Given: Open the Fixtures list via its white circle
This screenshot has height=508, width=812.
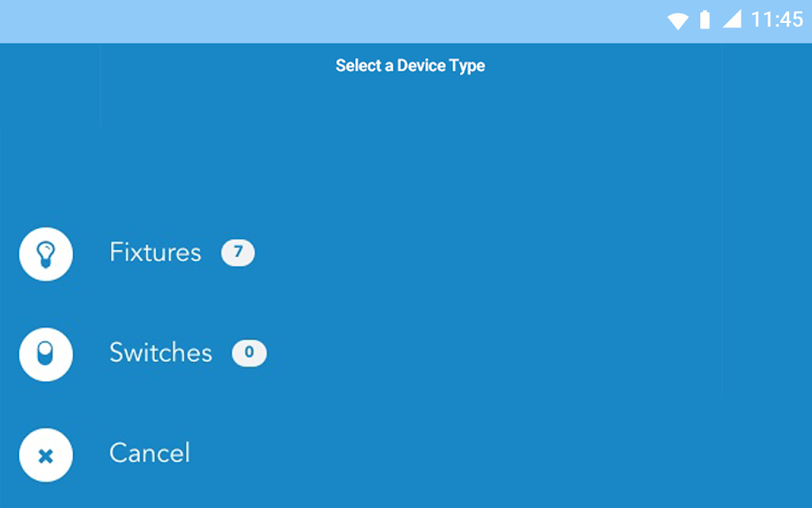Looking at the screenshot, I should (45, 254).
